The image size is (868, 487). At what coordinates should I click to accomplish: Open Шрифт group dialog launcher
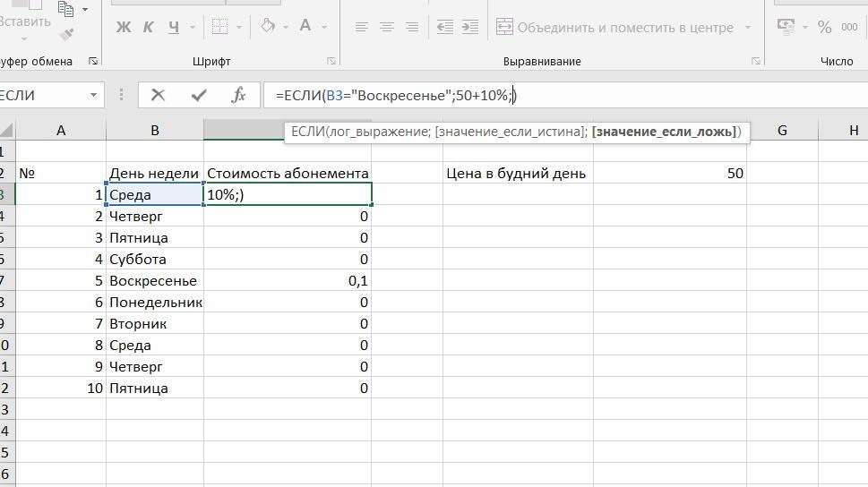pyautogui.click(x=331, y=62)
